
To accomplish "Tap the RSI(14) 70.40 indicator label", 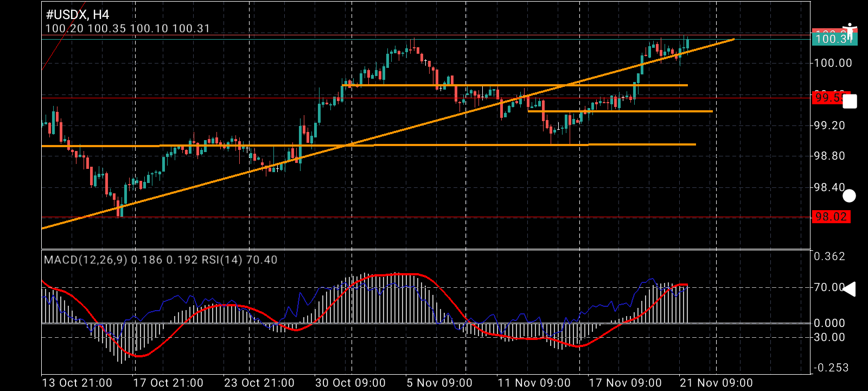I will point(239,260).
